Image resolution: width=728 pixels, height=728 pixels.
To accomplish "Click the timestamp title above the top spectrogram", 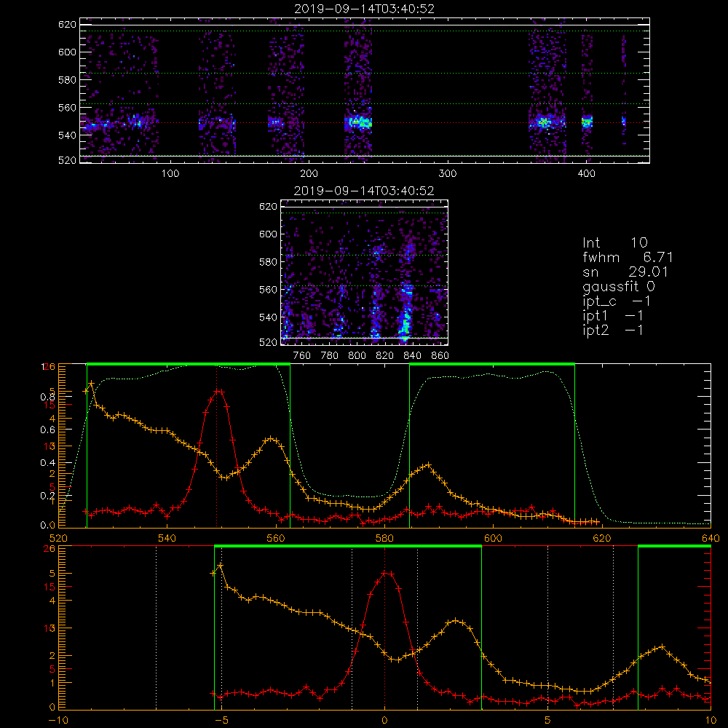I will [364, 9].
